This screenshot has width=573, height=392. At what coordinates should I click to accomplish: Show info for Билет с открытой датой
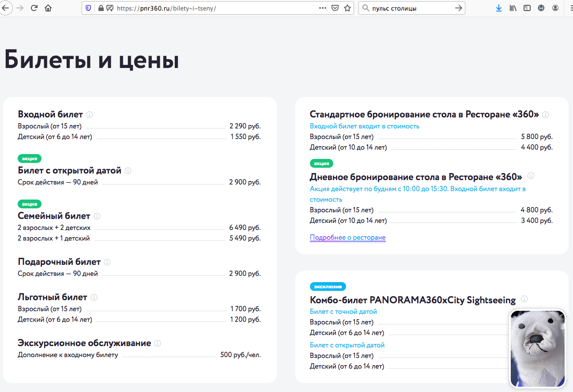point(128,171)
